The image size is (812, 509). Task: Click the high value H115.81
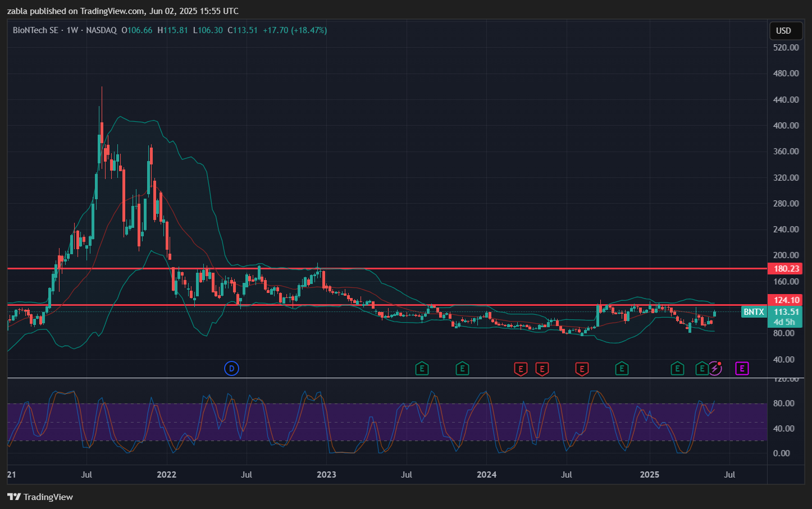click(172, 30)
